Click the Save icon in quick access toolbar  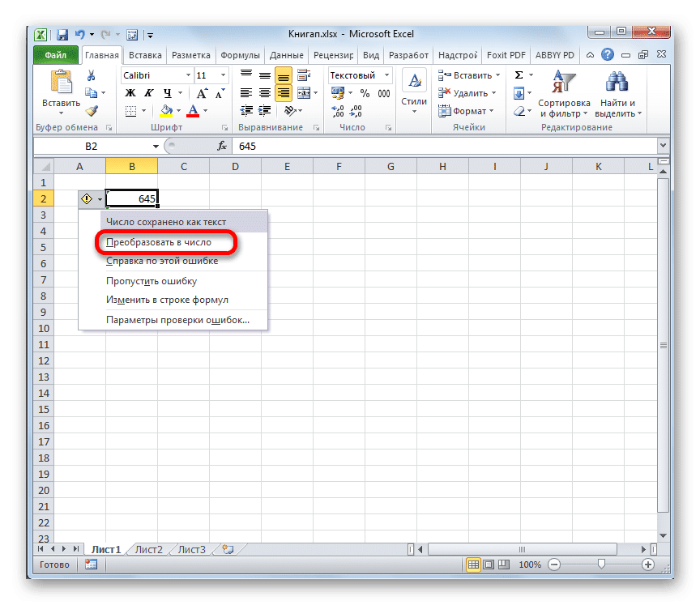pos(62,35)
